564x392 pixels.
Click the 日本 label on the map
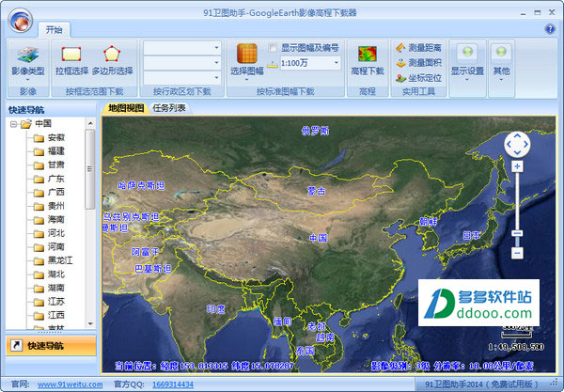(x=471, y=236)
